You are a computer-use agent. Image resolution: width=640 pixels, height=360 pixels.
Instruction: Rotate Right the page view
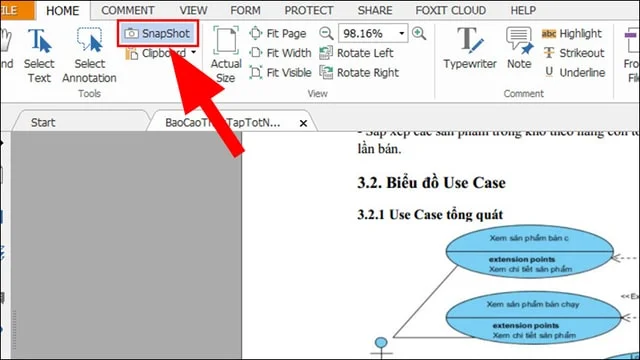(x=359, y=73)
